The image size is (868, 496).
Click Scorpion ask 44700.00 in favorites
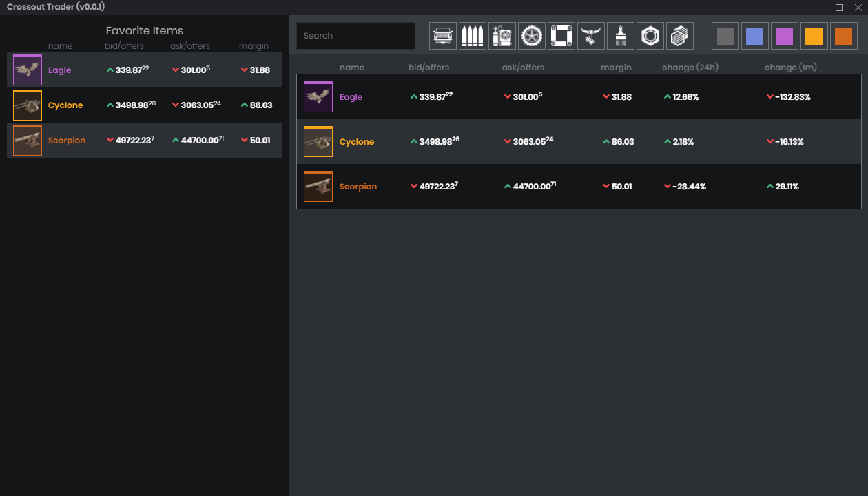coord(198,140)
